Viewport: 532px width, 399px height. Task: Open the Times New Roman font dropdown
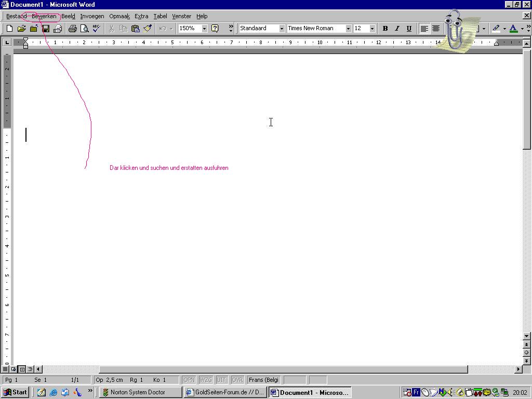click(348, 29)
